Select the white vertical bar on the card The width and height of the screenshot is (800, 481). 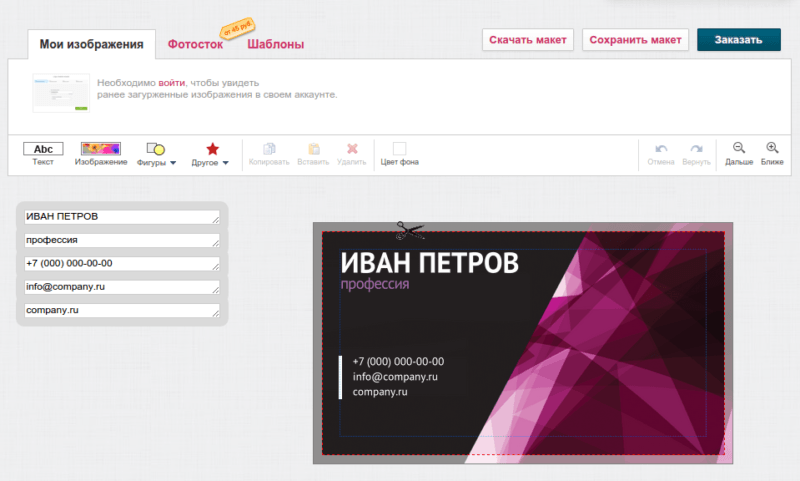point(340,377)
